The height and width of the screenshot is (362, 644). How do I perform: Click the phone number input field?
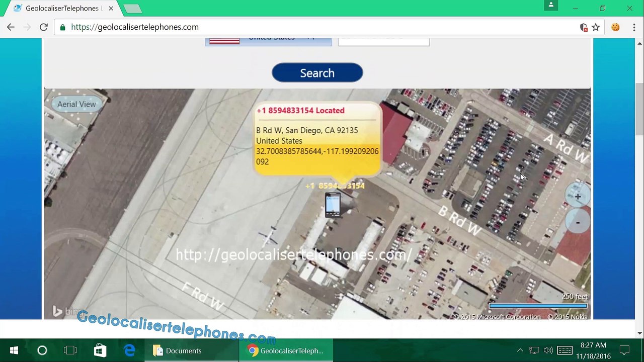coord(383,41)
